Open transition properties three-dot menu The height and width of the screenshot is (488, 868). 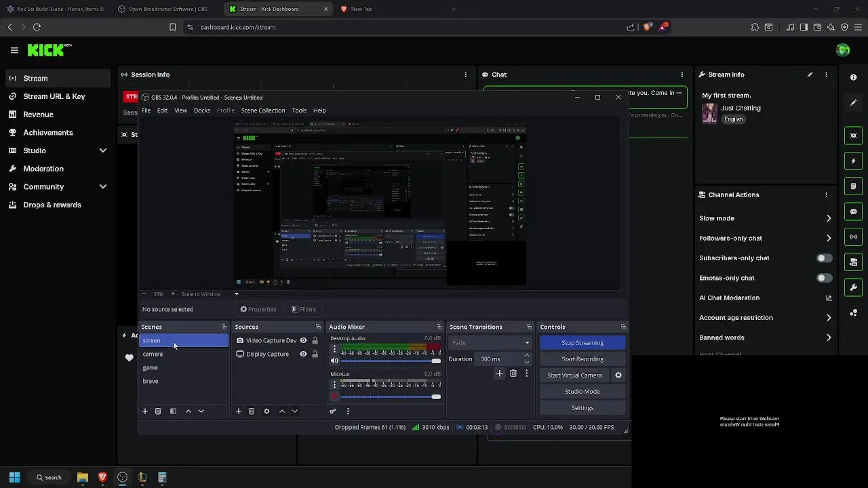coord(526,373)
